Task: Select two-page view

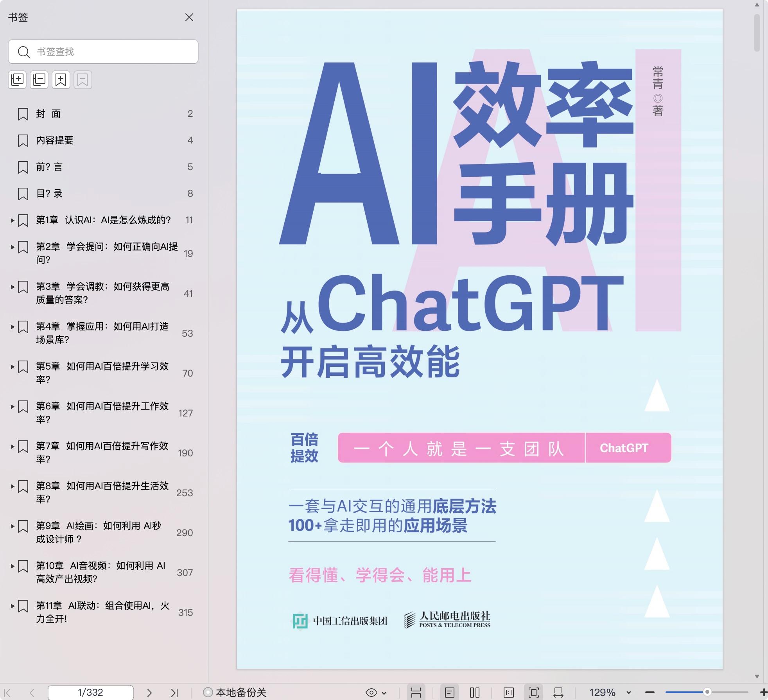Action: (x=475, y=693)
